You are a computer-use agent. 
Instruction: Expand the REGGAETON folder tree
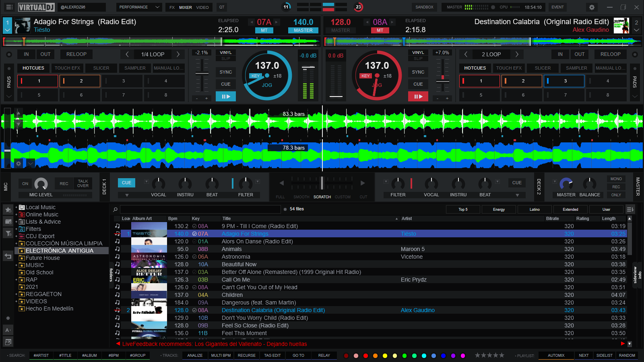pyautogui.click(x=17, y=294)
